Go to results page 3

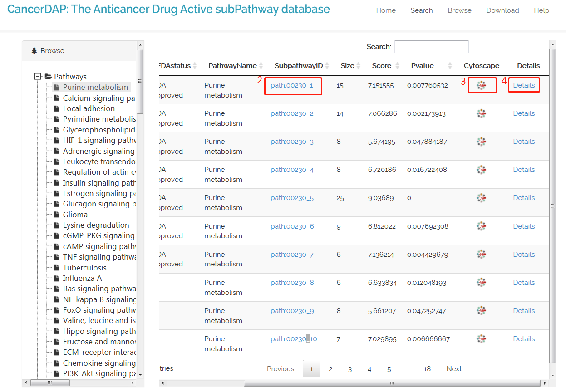pyautogui.click(x=350, y=369)
